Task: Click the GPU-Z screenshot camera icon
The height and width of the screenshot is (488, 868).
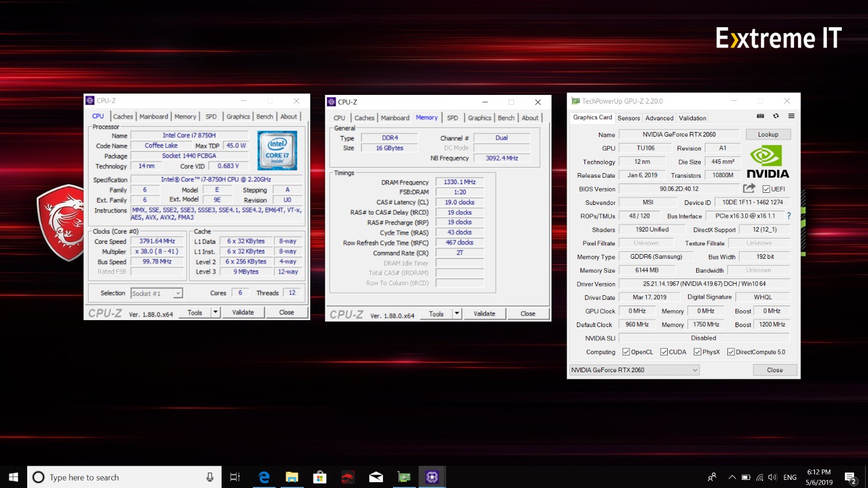Action: [760, 116]
